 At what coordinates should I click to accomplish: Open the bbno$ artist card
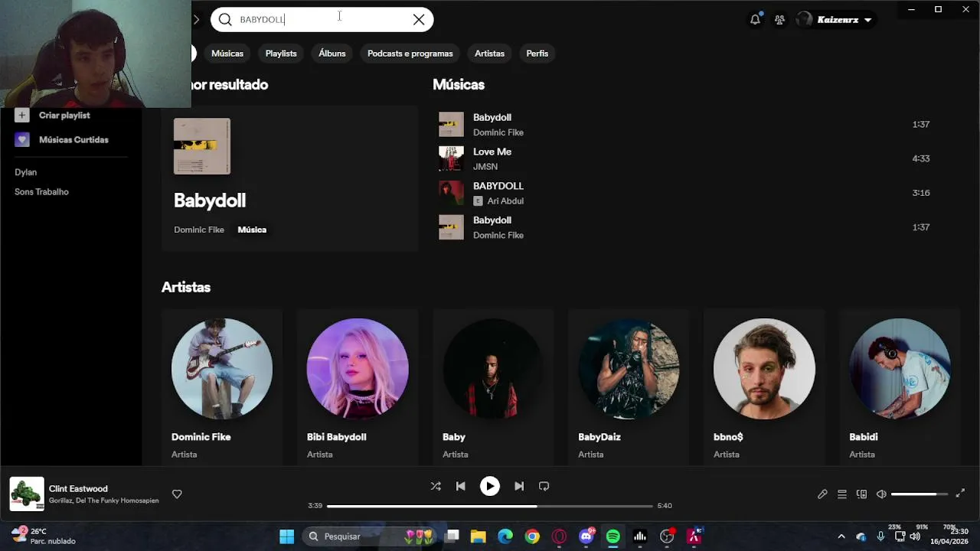click(x=764, y=387)
